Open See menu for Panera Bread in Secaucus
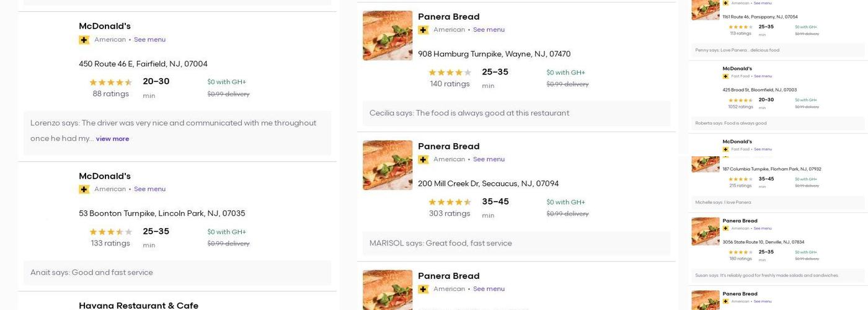868x310 pixels. tap(489, 159)
